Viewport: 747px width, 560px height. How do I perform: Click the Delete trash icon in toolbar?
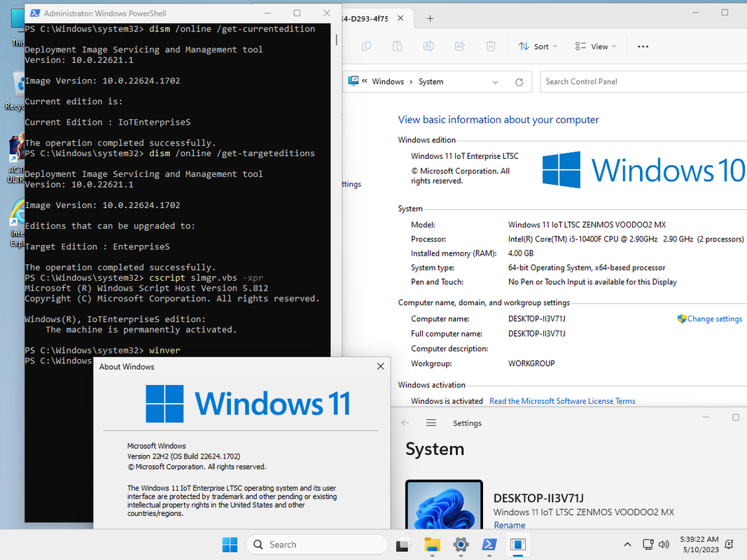[x=491, y=46]
